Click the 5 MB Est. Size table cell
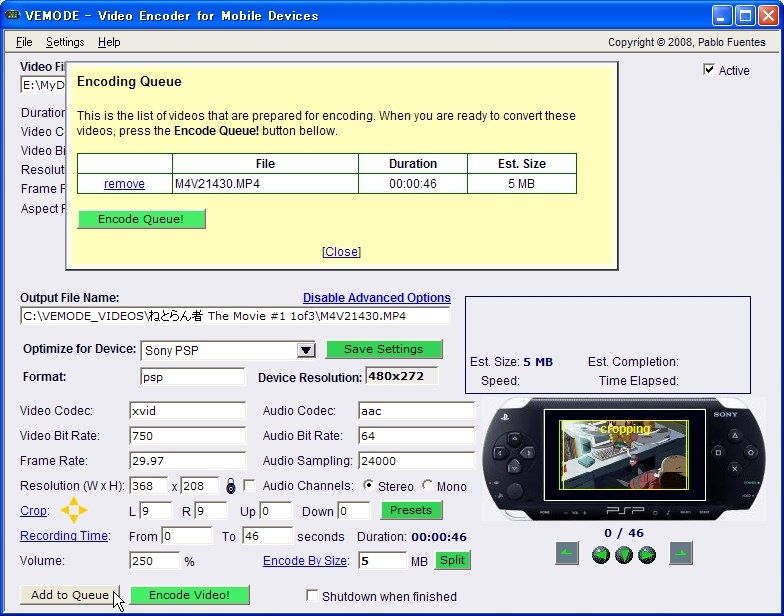 click(x=522, y=184)
